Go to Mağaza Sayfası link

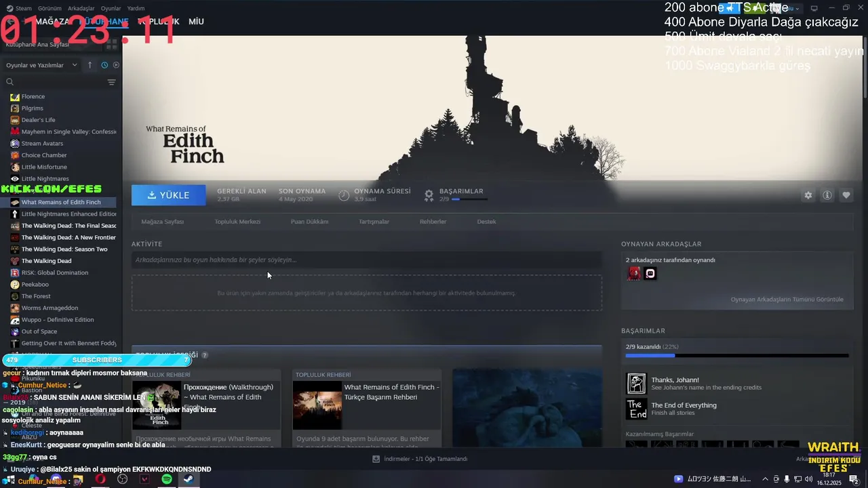click(162, 222)
